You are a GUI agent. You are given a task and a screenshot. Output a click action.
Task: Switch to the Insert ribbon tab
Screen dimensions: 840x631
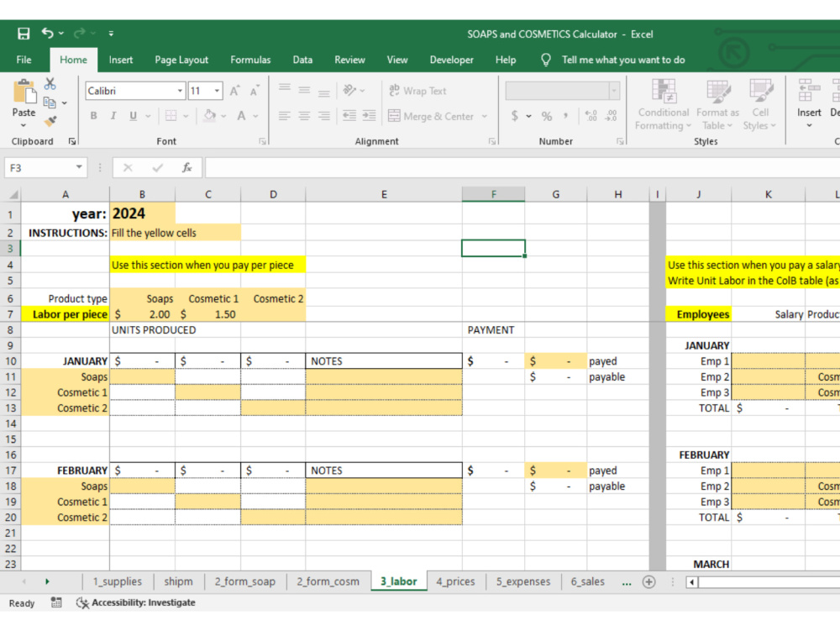click(120, 60)
